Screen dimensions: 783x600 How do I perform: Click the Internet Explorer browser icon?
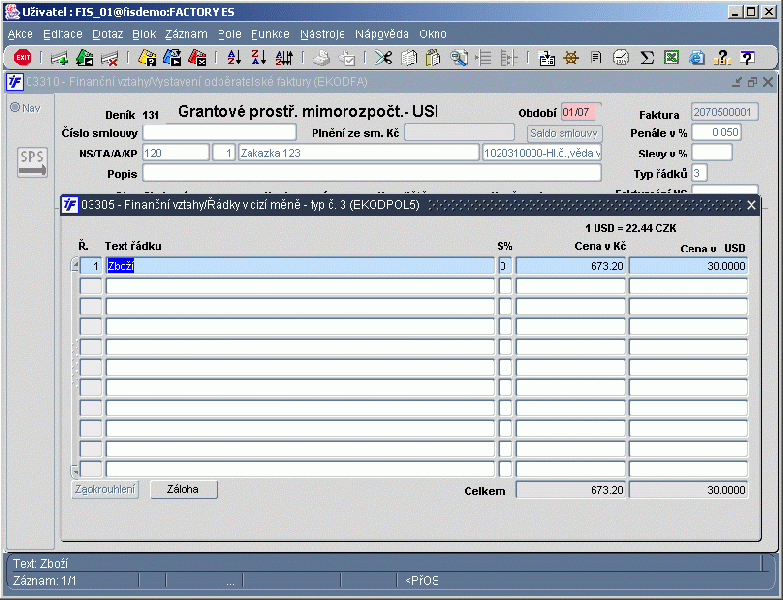pos(697,58)
